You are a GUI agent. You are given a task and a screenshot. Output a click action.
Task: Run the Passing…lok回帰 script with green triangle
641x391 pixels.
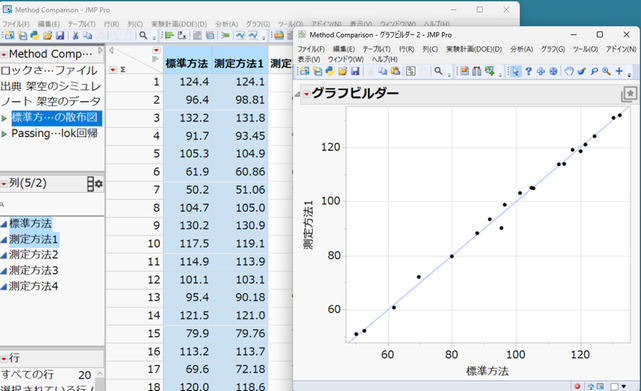pos(4,134)
